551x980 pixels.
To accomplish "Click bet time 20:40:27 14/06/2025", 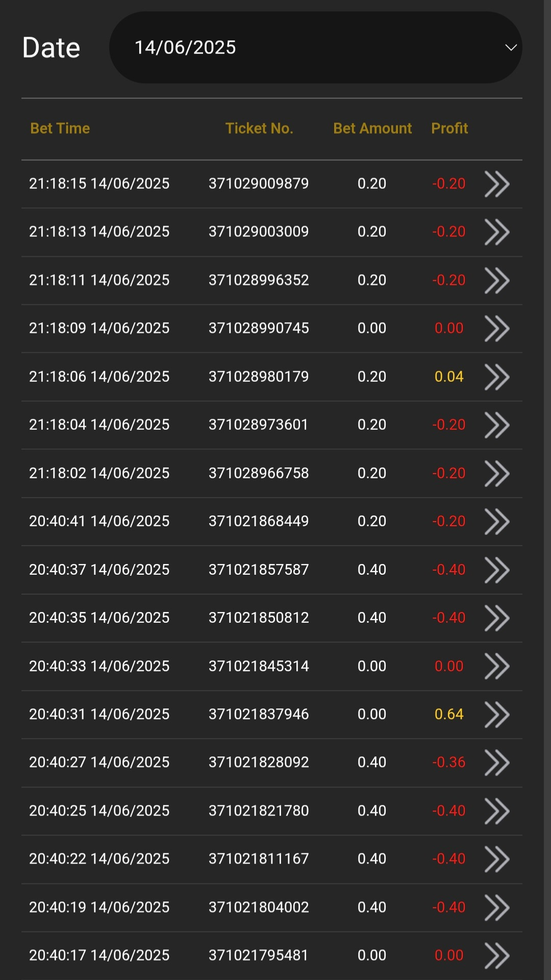I will (x=99, y=762).
